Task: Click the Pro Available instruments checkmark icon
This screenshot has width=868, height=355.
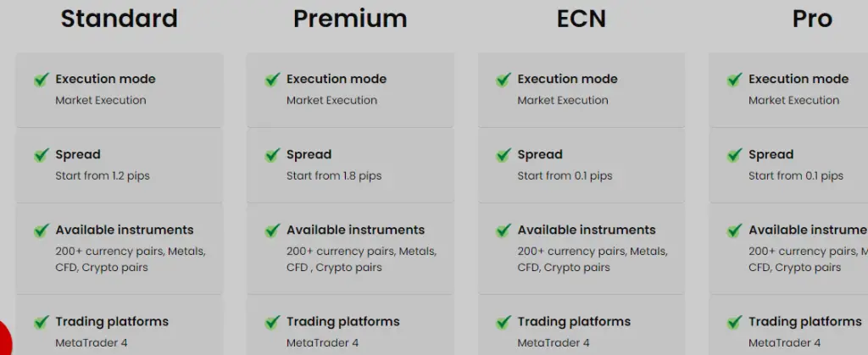Action: tap(735, 230)
